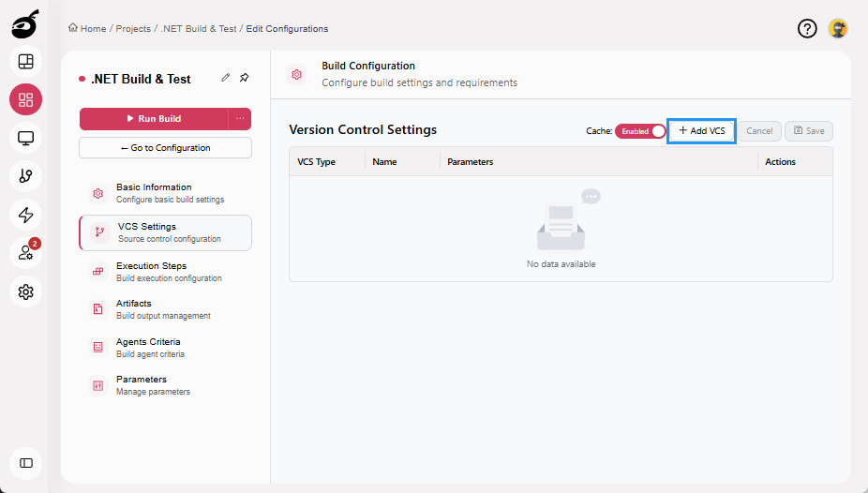Open the branch source control sidebar icon
The width and height of the screenshot is (868, 493).
pyautogui.click(x=26, y=176)
